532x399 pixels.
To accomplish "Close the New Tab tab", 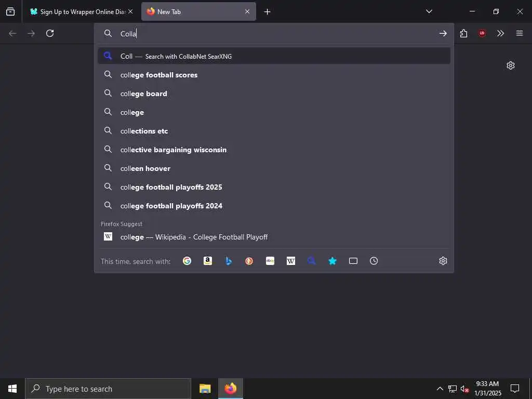I will 247,11.
